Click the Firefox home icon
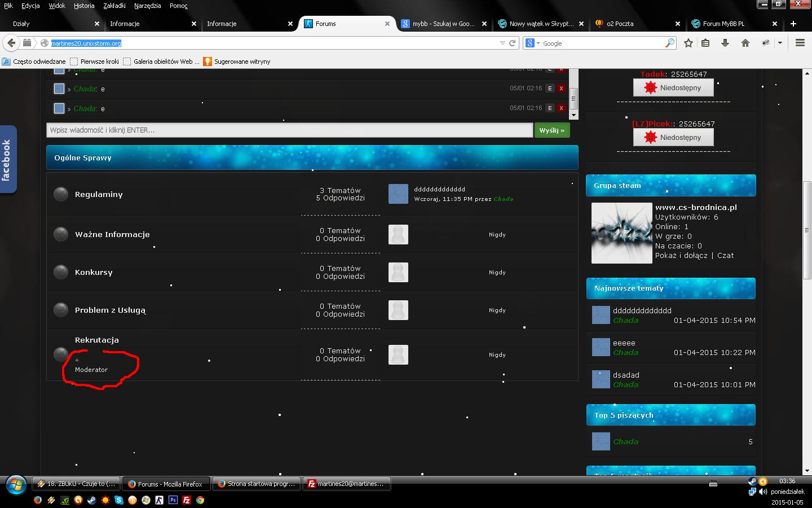Viewport: 812px width, 508px height. point(745,43)
